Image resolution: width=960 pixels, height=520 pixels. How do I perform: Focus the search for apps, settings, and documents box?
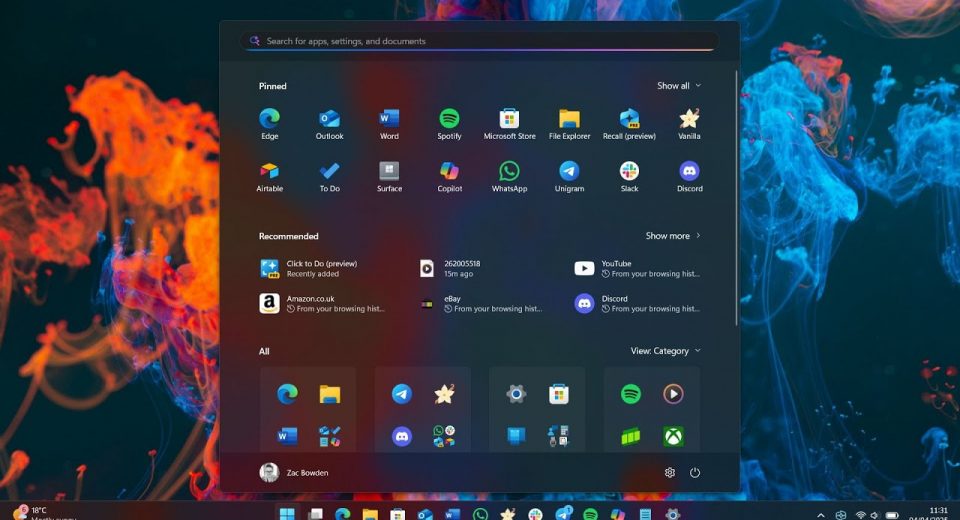(x=479, y=41)
